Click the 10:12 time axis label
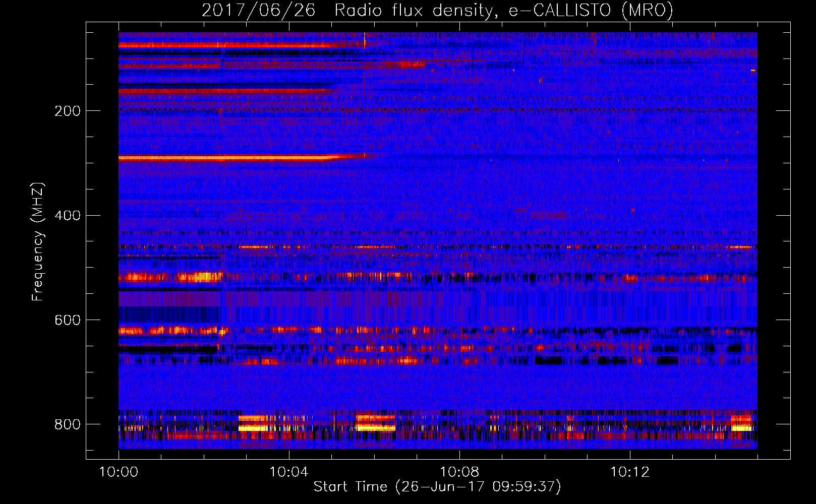 coord(630,472)
